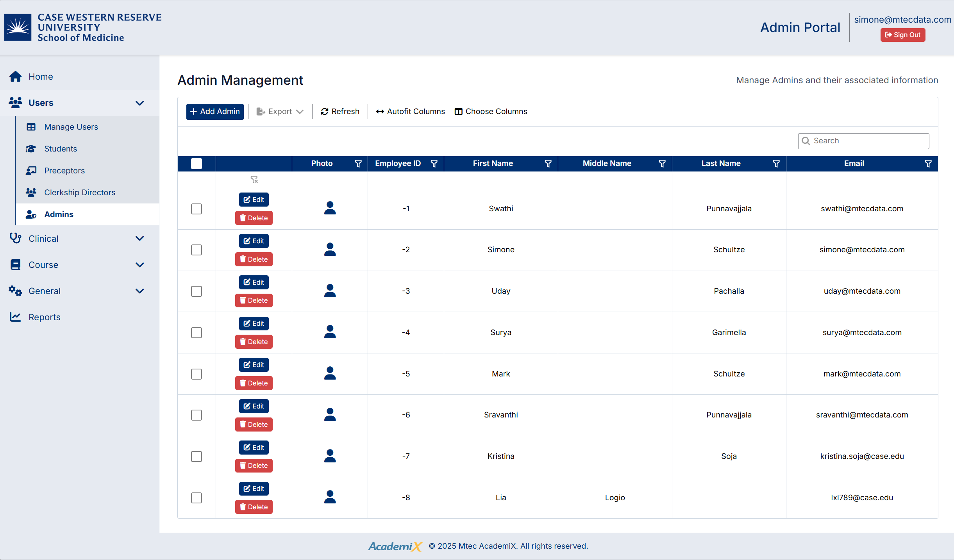This screenshot has width=954, height=560.
Task: Click the Last Name filter funnel icon
Action: 776,164
